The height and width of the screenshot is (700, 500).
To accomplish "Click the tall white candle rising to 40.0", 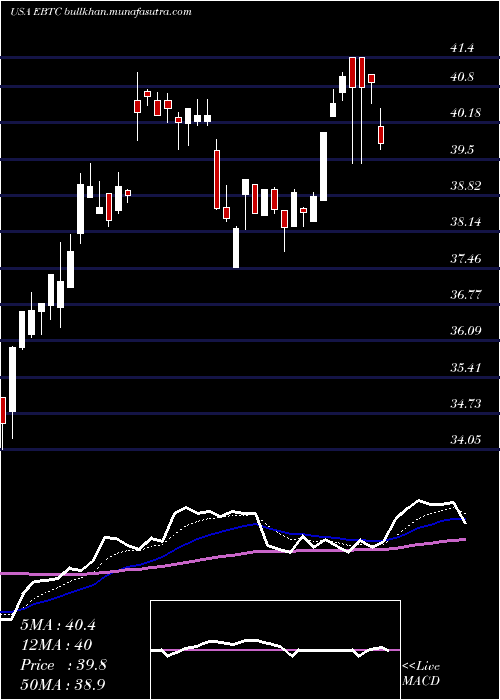I will coord(324,166).
